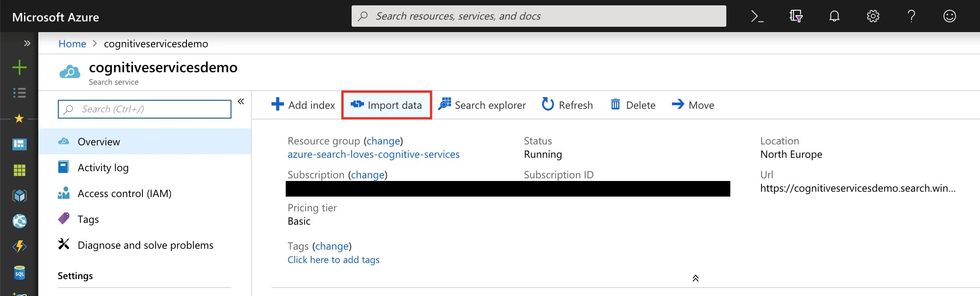Focus the top global search box
Screen dimensions: 980x296
click(539, 16)
